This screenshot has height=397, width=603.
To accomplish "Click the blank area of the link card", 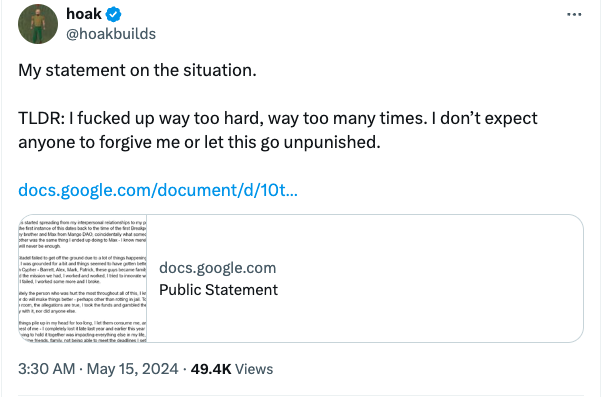I will 429,279.
